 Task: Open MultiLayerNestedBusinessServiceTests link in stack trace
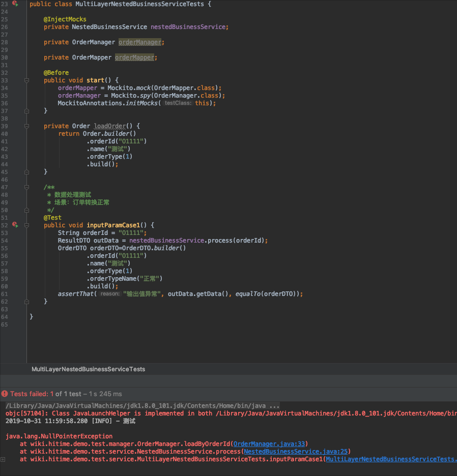pyautogui.click(x=391, y=459)
